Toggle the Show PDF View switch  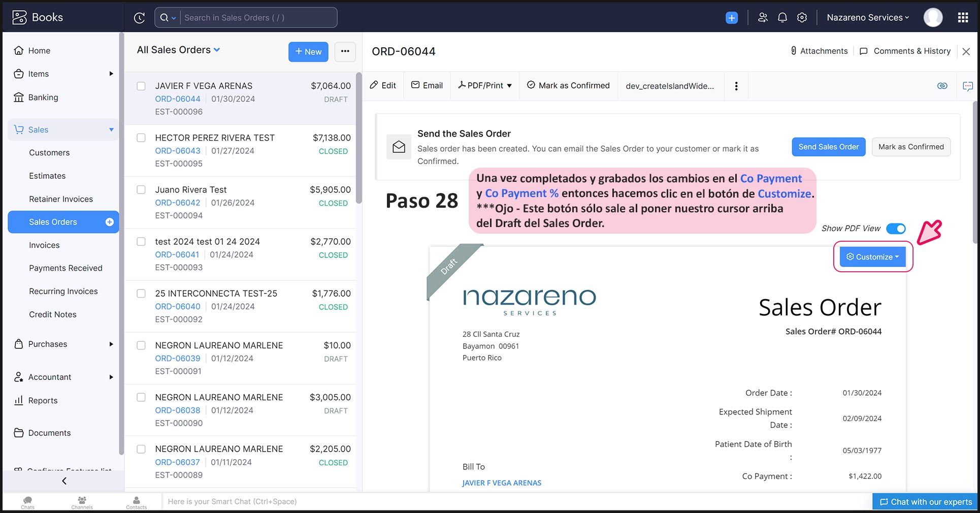coord(896,229)
